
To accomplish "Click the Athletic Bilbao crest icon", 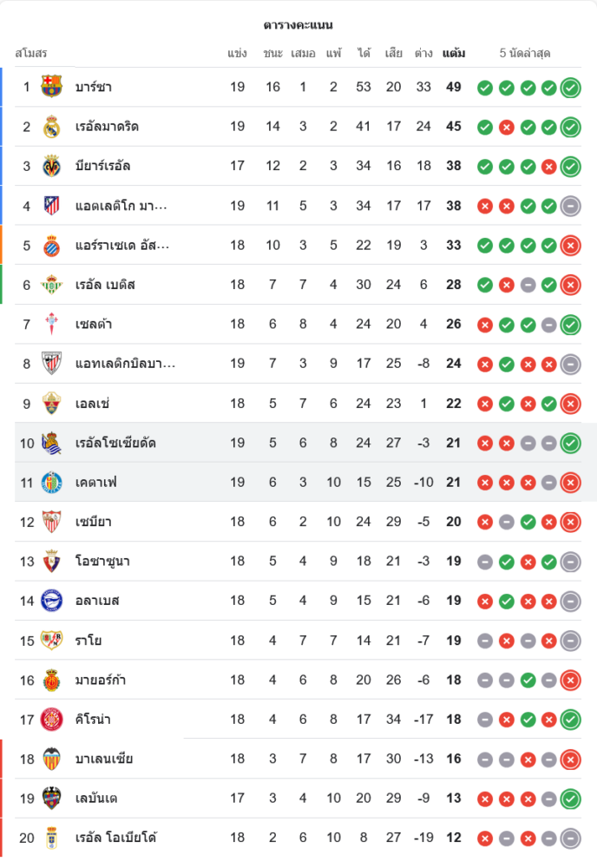I will tap(52, 364).
